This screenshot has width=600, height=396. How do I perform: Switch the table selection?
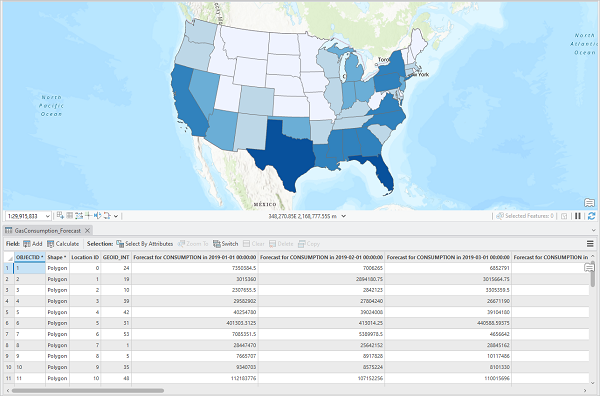(x=225, y=244)
